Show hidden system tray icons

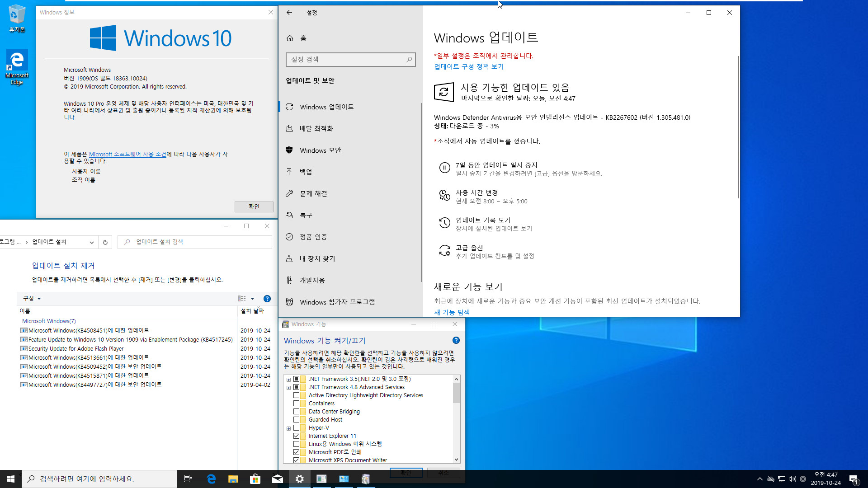tap(759, 479)
